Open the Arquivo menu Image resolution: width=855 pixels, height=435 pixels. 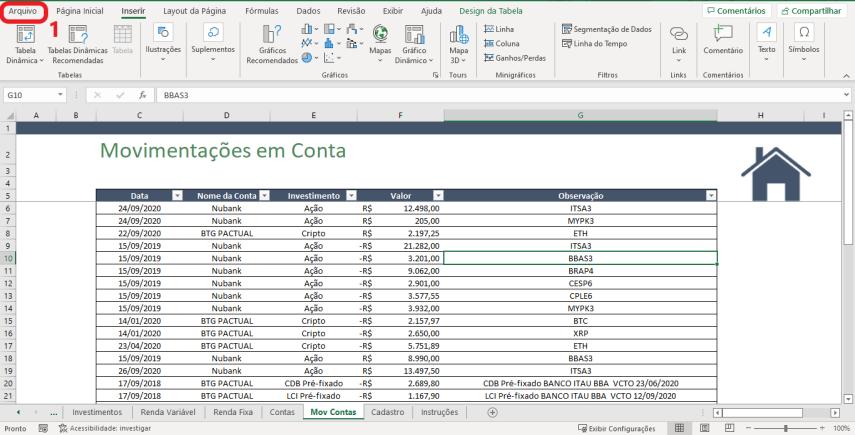tap(23, 11)
